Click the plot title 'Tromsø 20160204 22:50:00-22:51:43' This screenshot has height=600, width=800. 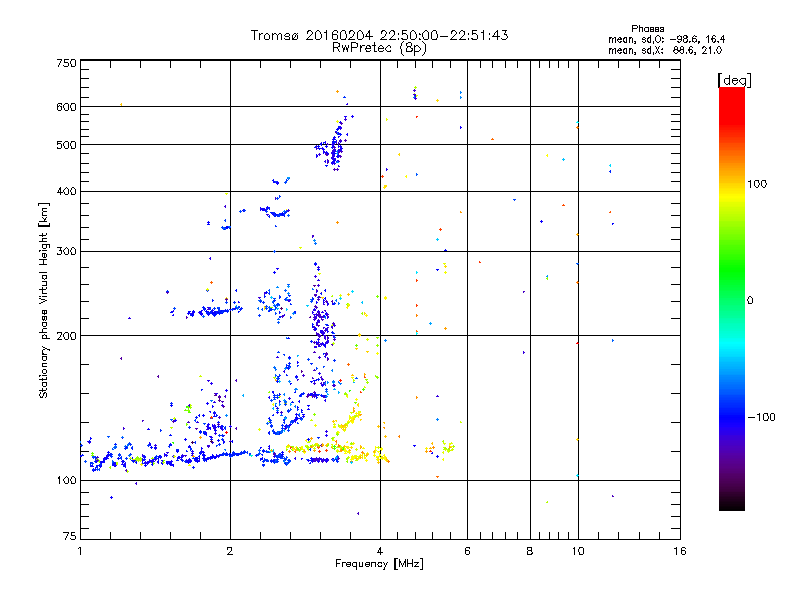379,35
